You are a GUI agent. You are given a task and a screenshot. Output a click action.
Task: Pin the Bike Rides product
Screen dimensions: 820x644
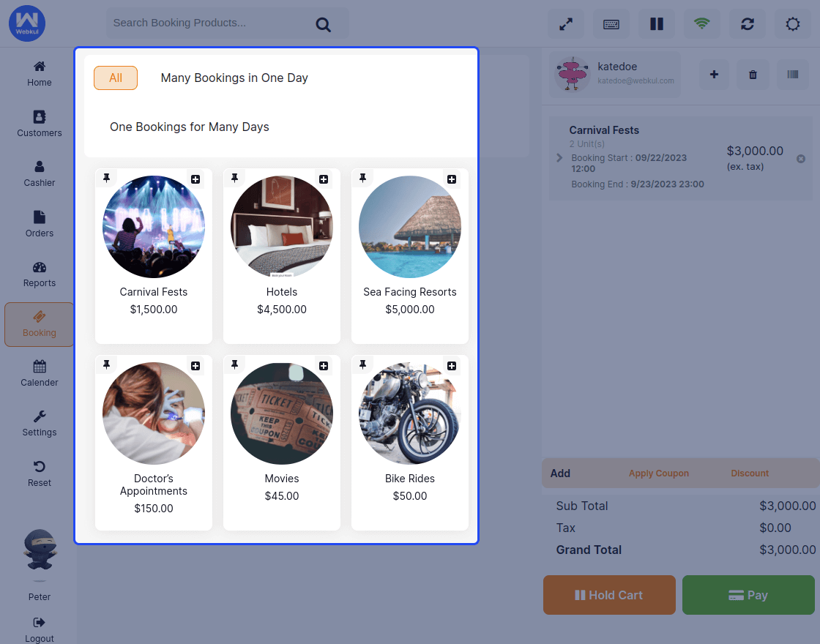click(363, 365)
